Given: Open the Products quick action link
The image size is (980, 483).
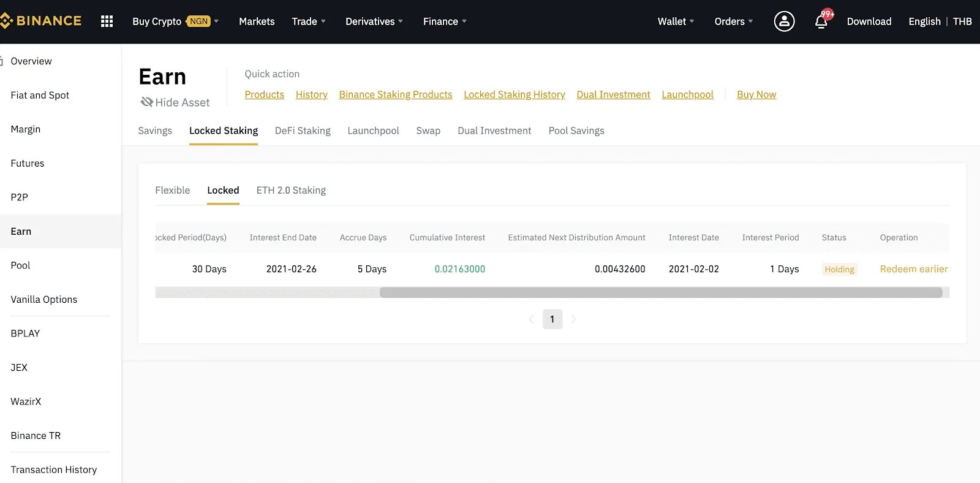Looking at the screenshot, I should pos(265,94).
